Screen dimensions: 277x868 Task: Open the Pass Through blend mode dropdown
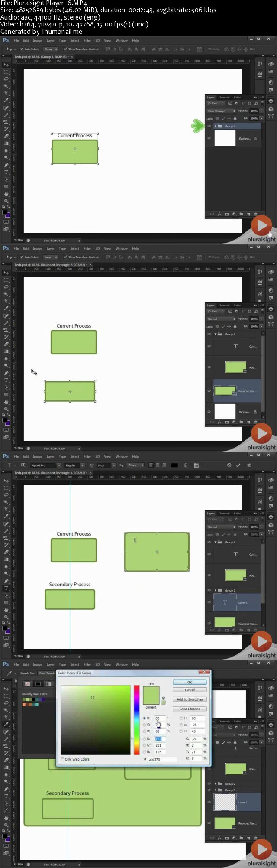[221, 111]
